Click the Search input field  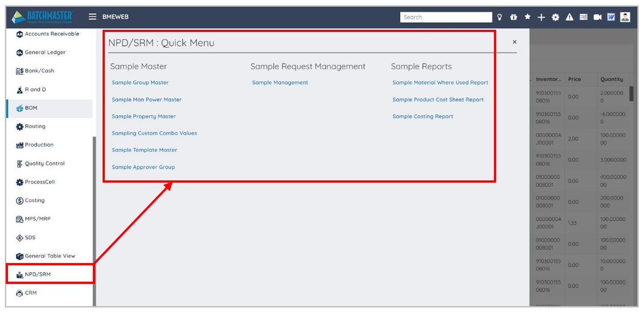tap(445, 17)
